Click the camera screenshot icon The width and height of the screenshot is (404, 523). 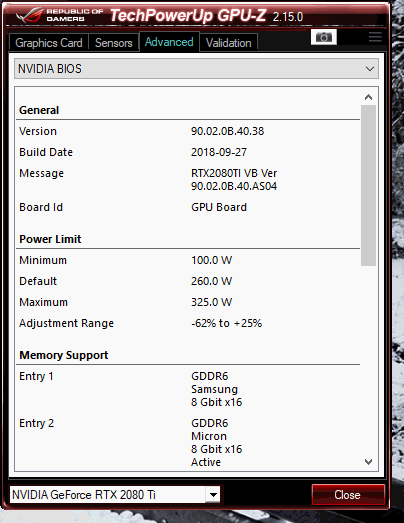[x=323, y=37]
